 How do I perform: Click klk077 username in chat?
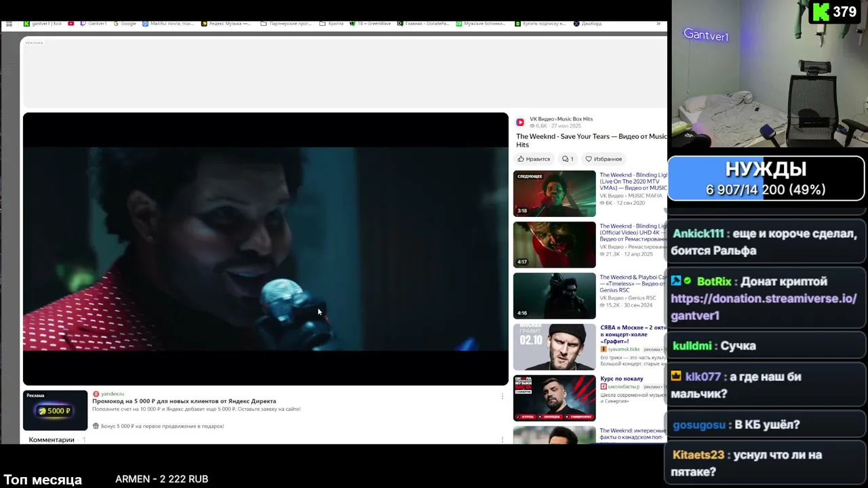[x=703, y=377]
